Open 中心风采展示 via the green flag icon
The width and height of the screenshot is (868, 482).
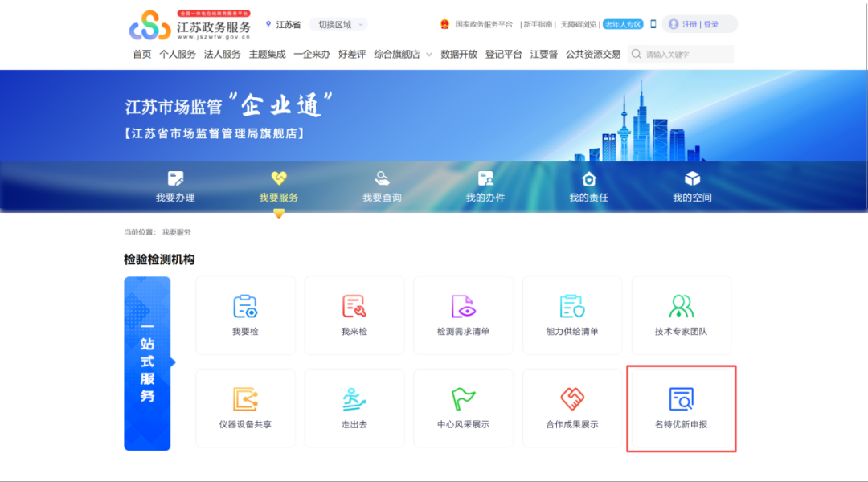[x=464, y=398]
